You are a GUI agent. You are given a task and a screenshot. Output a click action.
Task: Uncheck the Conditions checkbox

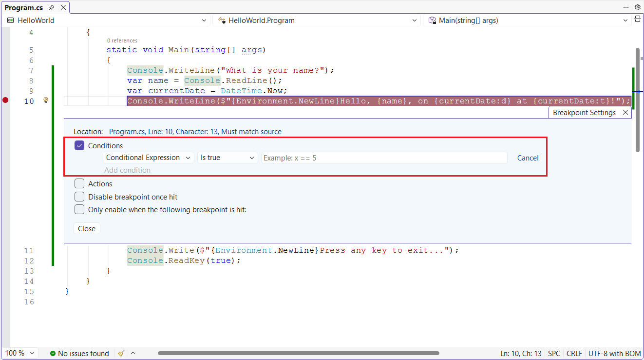pyautogui.click(x=79, y=145)
